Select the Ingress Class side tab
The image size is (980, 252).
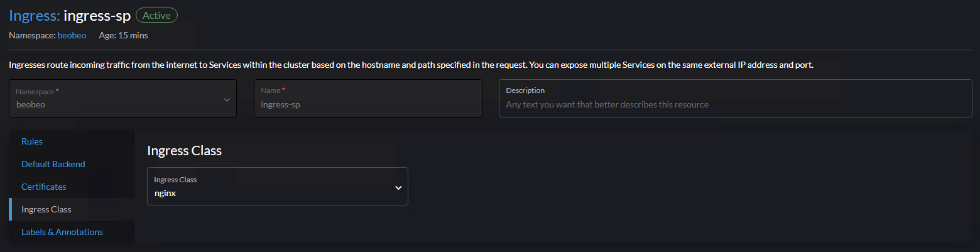click(x=46, y=209)
